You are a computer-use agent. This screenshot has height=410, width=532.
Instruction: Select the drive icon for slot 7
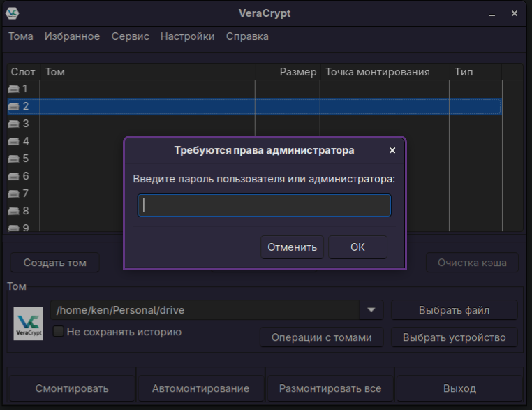[x=13, y=193]
